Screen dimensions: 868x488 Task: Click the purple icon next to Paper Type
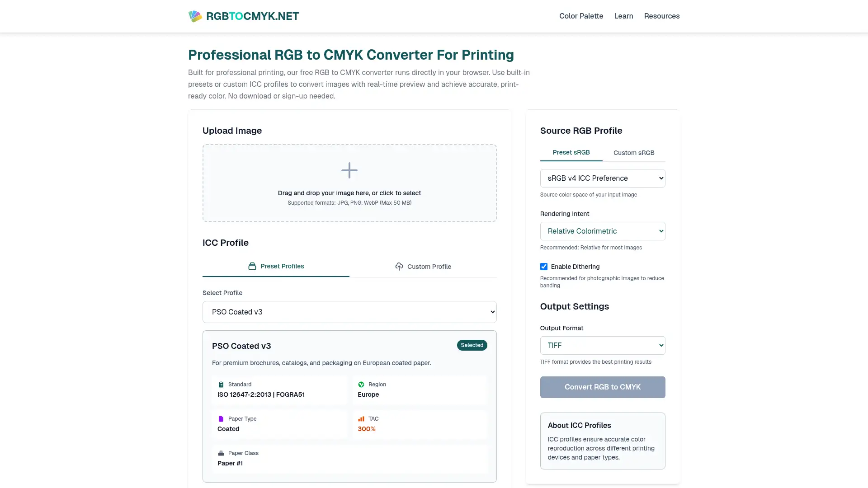click(221, 418)
